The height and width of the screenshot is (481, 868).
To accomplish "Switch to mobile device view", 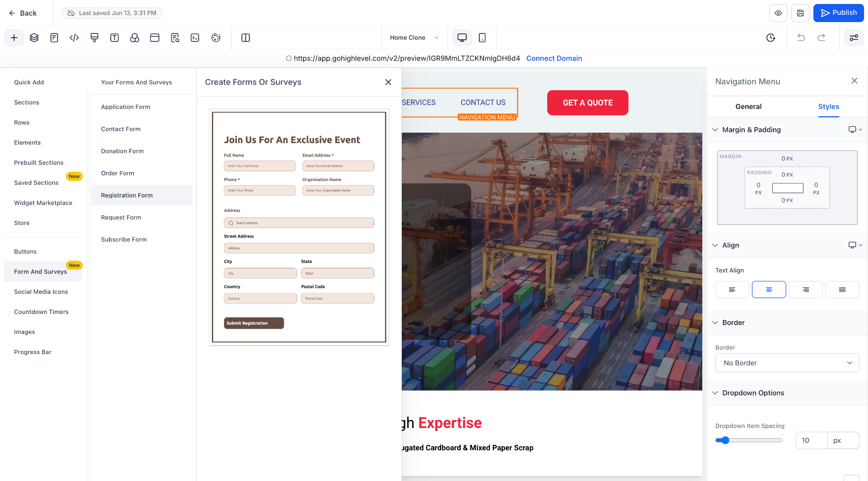I will 482,38.
